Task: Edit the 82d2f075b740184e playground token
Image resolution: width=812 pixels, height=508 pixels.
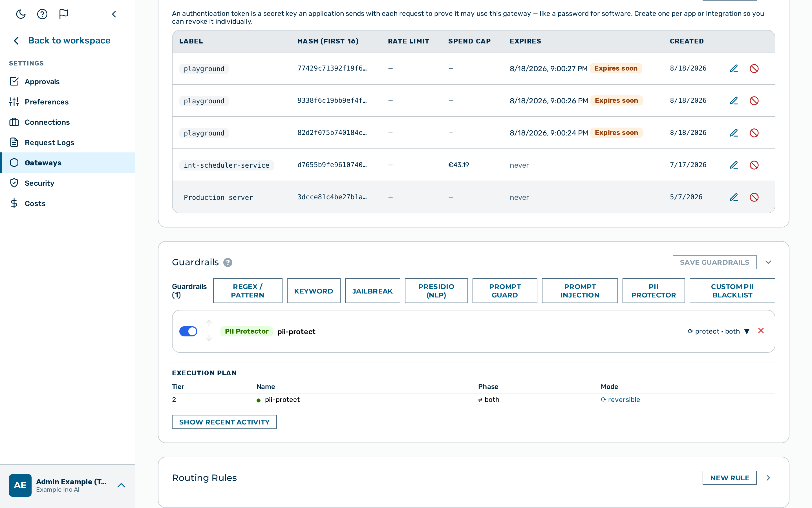Action: tap(734, 133)
